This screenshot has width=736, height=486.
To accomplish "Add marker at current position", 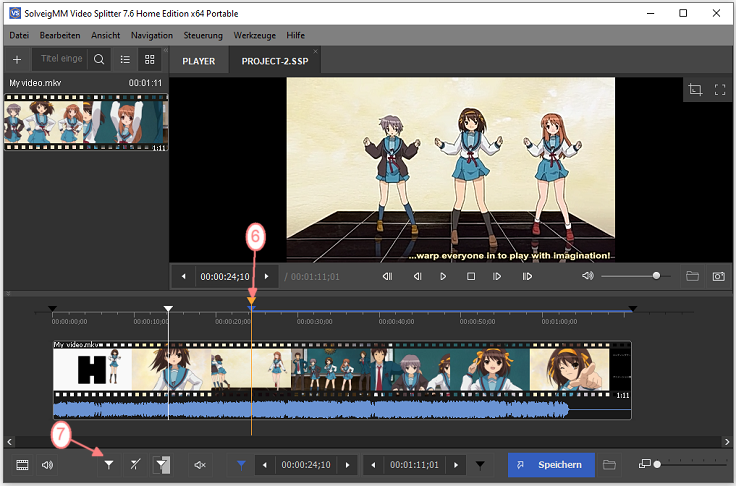I will 109,465.
